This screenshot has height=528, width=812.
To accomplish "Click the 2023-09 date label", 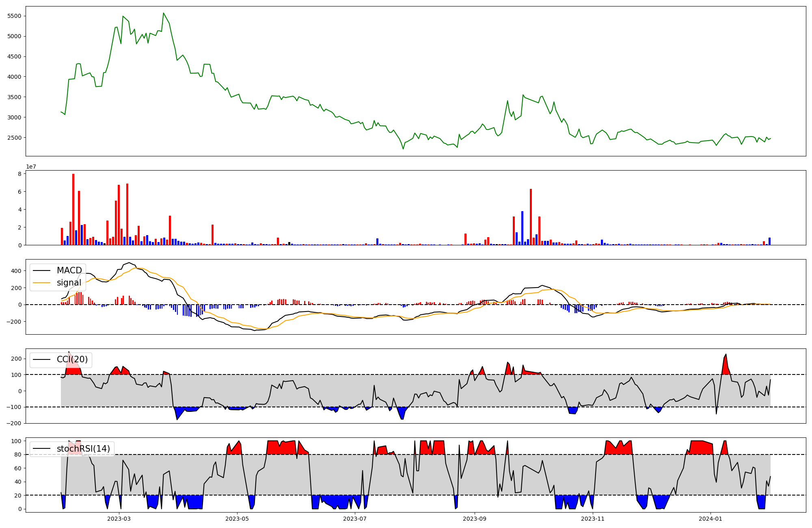I will 475,519.
